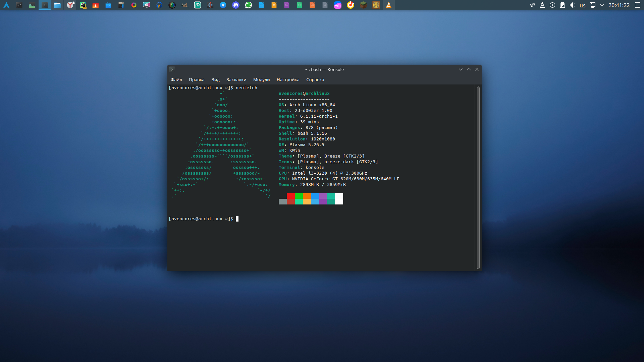This screenshot has height=362, width=644.
Task: Open clipboard history in system tray
Action: (562, 5)
